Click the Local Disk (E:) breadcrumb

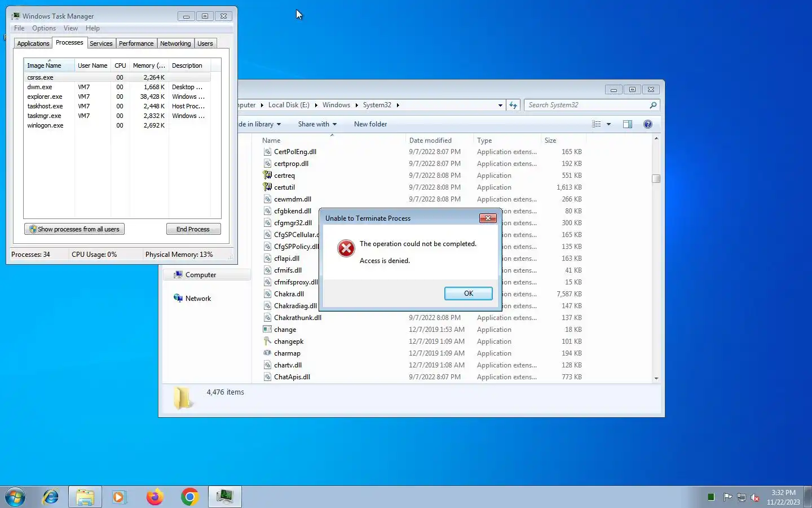click(x=289, y=105)
